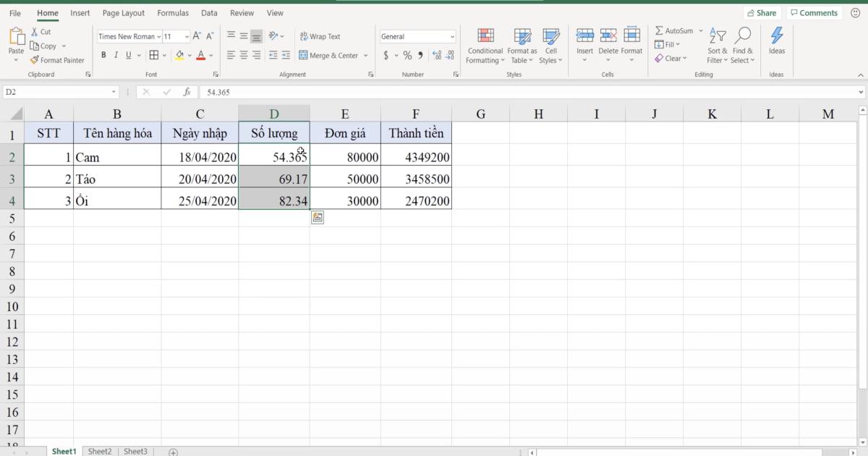Click the Share button
This screenshot has width=868, height=456.
point(762,12)
